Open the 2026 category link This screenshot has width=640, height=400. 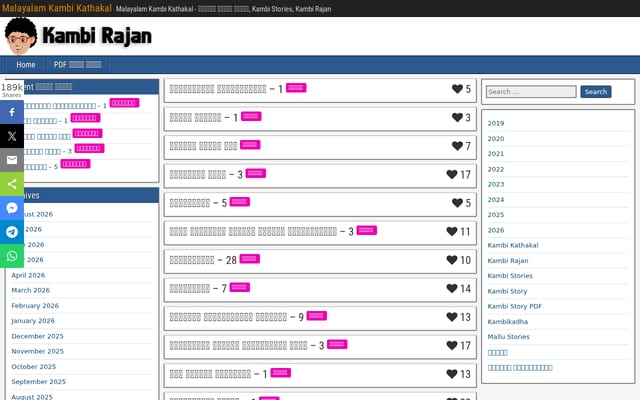496,230
